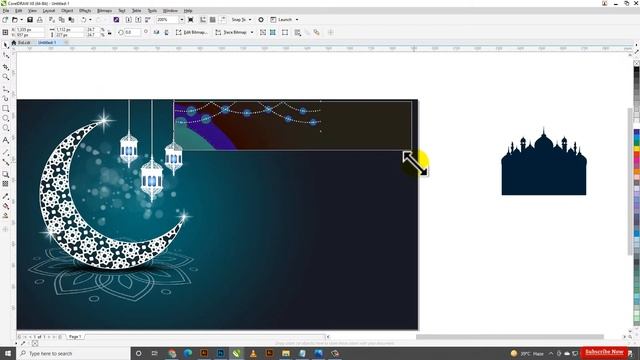Select the Artistic Media tool
Viewport: 640px width, 360px height.
click(6, 98)
